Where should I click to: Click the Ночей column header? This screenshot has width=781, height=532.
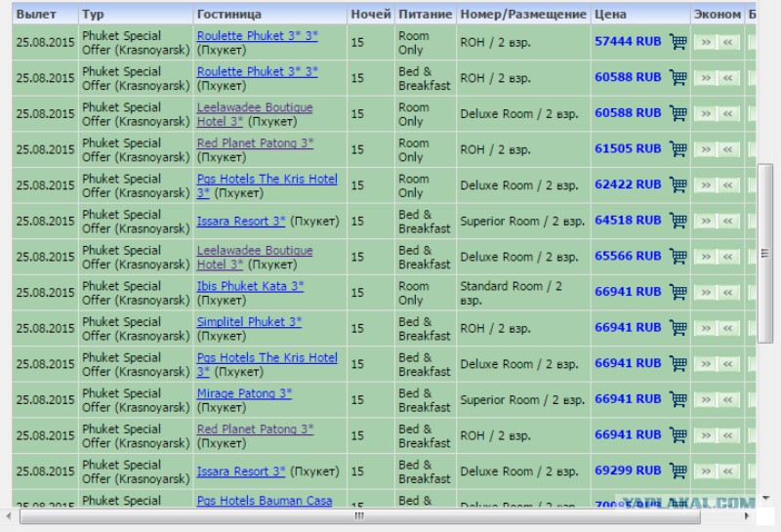pyautogui.click(x=371, y=15)
